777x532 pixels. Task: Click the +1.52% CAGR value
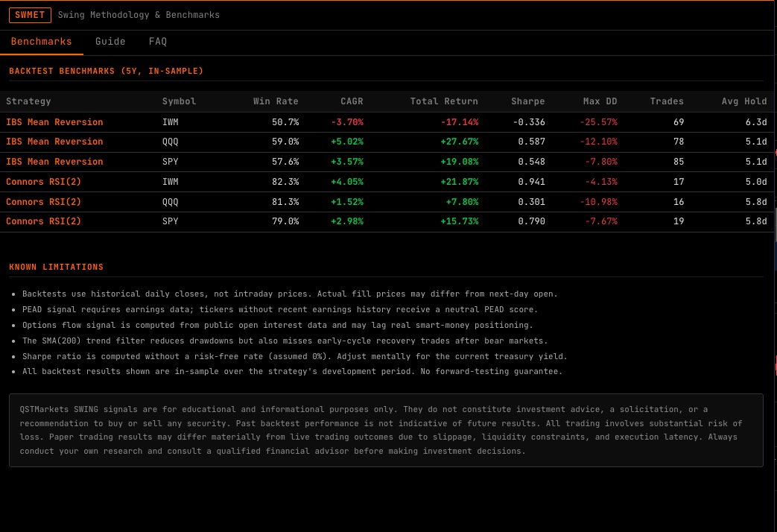pos(347,202)
